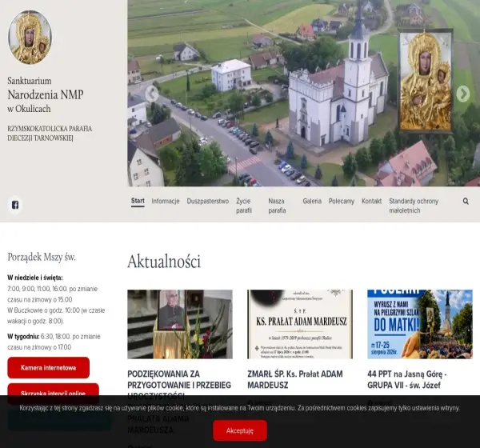Open the Informacje menu

coord(166,201)
